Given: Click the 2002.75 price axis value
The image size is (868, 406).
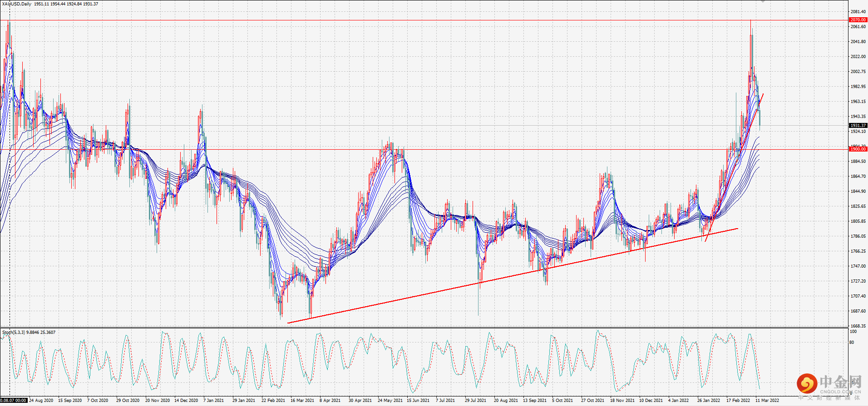Looking at the screenshot, I should [x=858, y=72].
